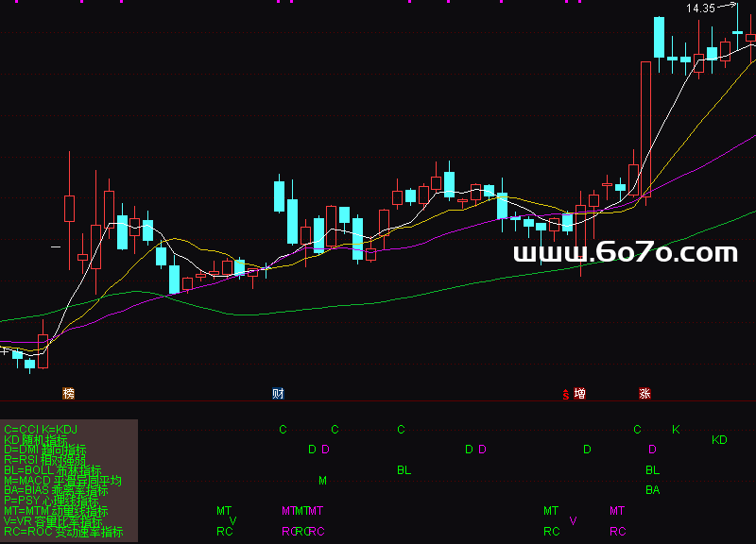Select the green M MACD signal marker
756x544 pixels.
(x=322, y=481)
